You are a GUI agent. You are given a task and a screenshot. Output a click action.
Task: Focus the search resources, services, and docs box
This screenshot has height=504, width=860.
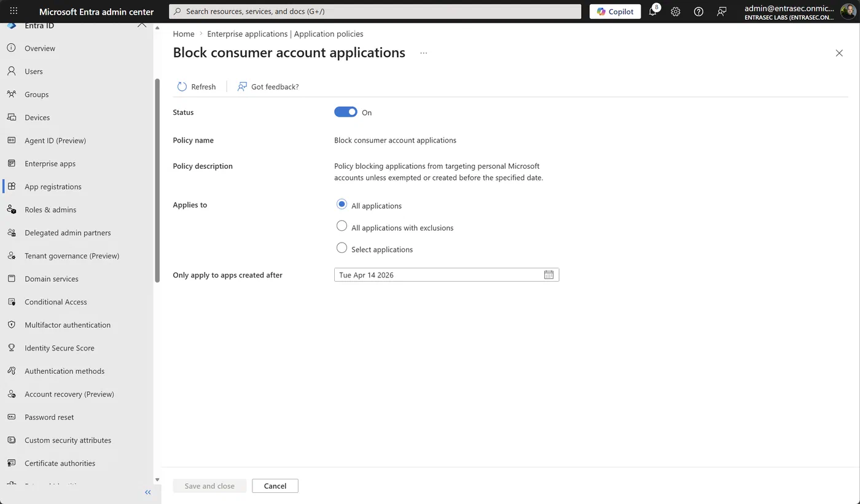(375, 11)
